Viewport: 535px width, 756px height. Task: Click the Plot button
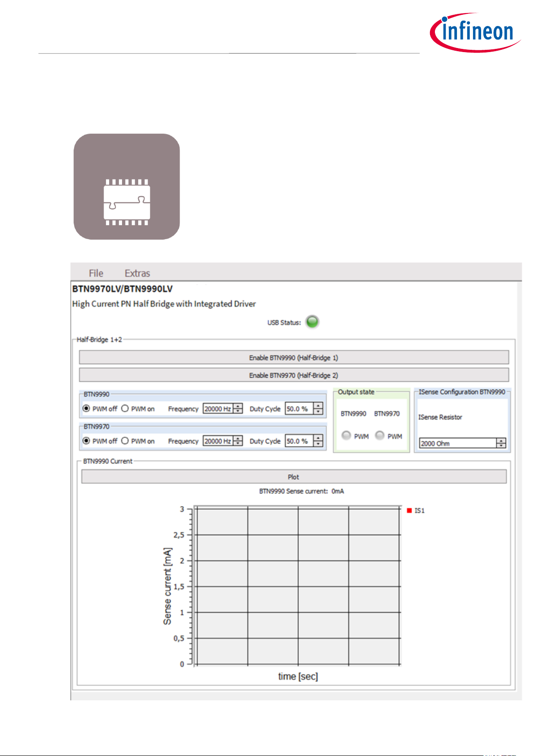294,477
